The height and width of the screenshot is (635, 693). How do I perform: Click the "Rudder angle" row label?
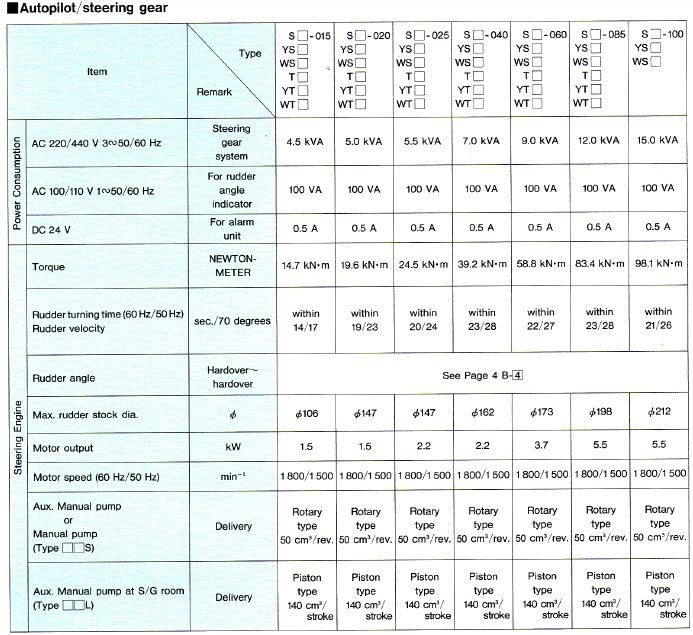tap(64, 378)
